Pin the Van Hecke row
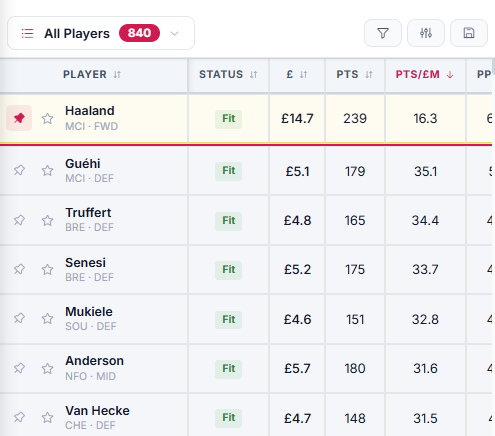The image size is (495, 436). (19, 417)
